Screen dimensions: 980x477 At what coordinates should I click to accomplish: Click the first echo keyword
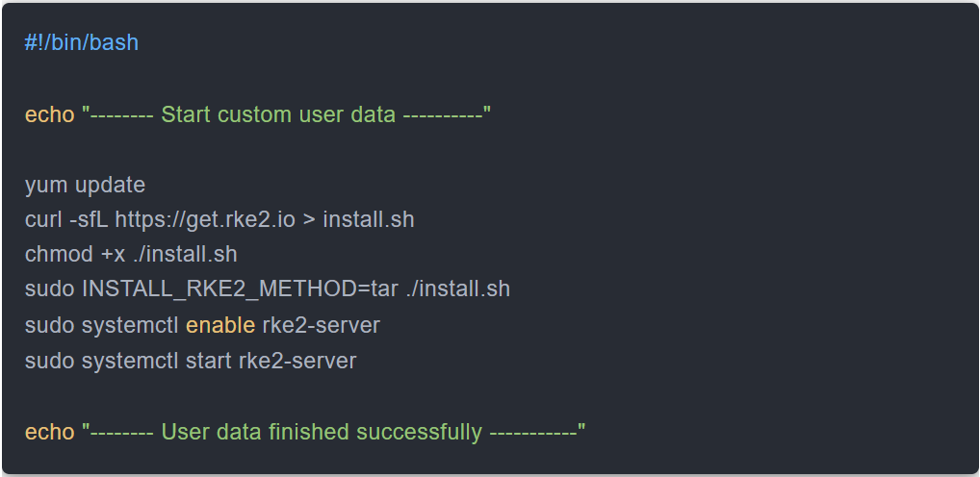(49, 114)
